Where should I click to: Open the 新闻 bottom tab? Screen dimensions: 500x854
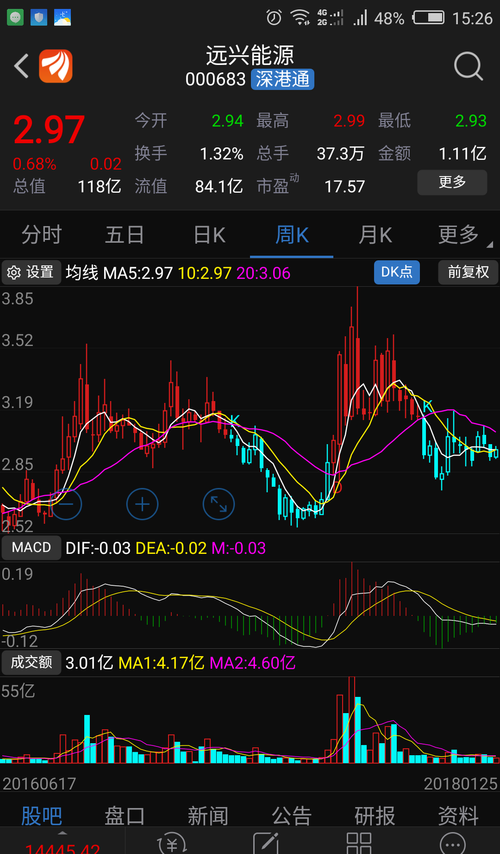208,816
